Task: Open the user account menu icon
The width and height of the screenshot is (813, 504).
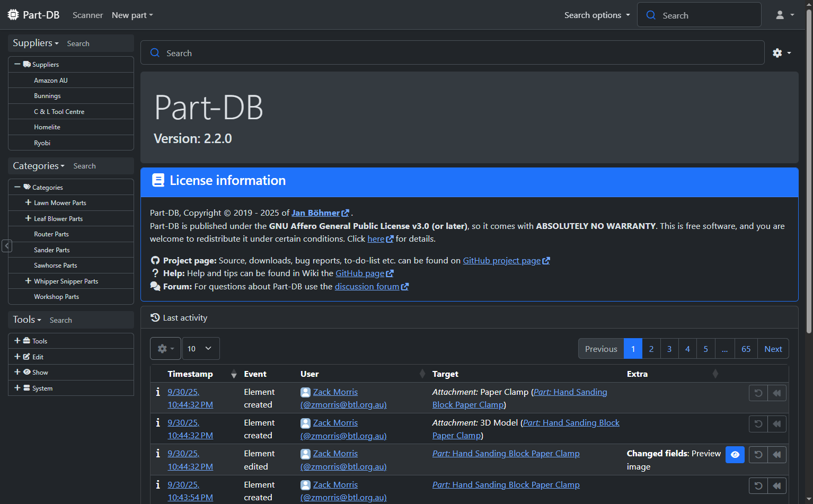Action: [784, 15]
